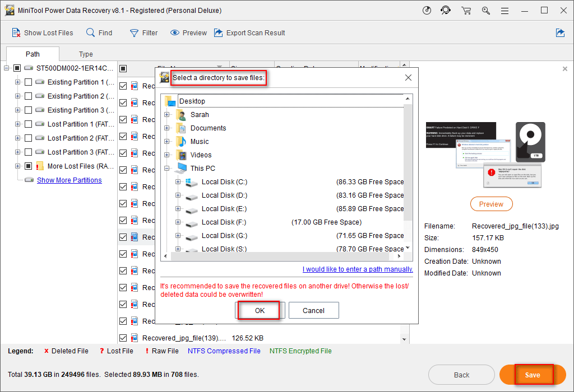574x392 pixels.
Task: Click the Show Lost Files toolbar icon
Action: [16, 33]
